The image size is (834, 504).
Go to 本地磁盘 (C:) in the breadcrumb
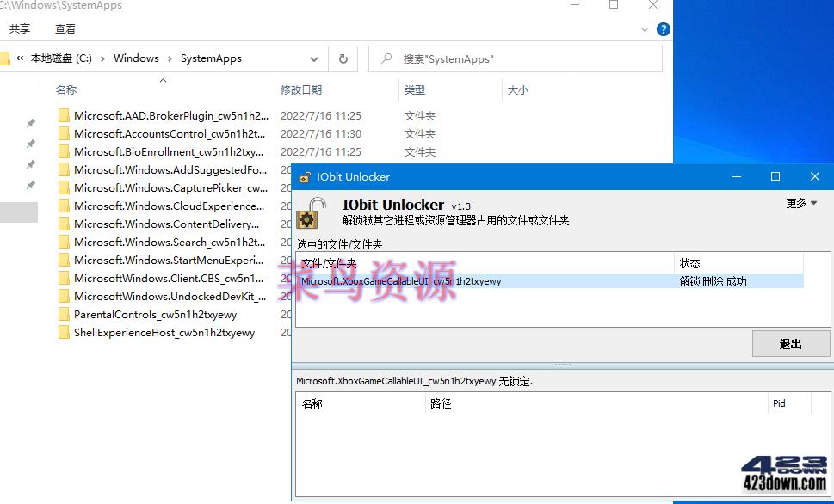point(61,58)
